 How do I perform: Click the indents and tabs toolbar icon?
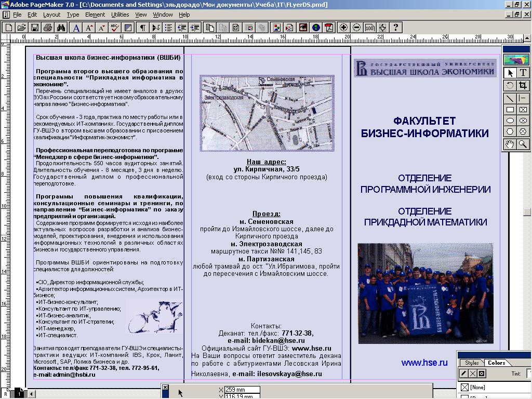pos(156,28)
